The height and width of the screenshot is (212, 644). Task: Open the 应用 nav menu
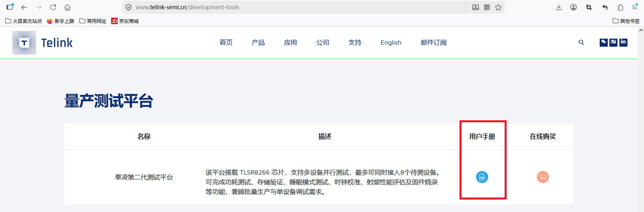(290, 43)
